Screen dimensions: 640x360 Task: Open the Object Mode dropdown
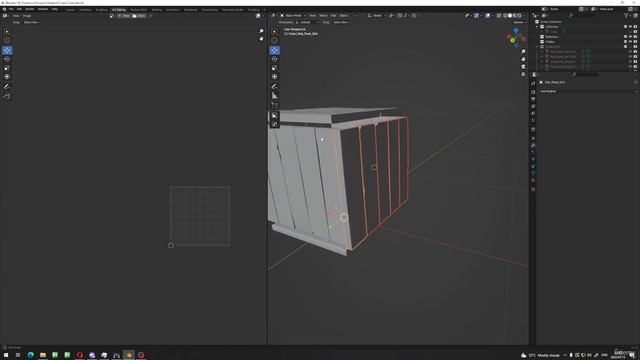click(x=293, y=16)
